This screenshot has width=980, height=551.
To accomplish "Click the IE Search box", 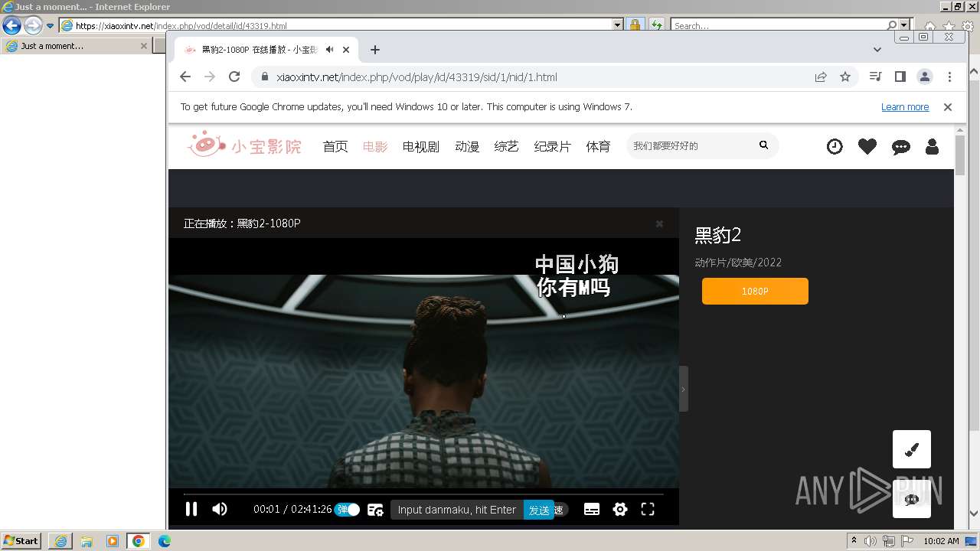I will 779,25.
